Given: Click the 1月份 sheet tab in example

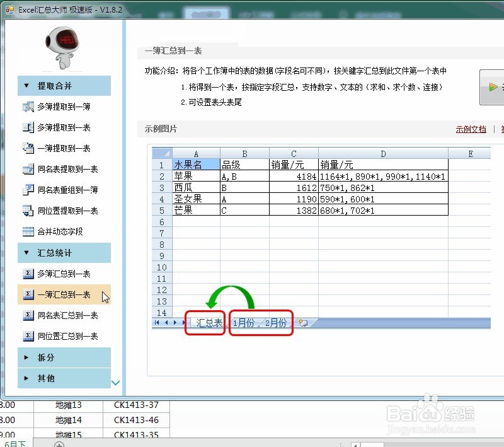Looking at the screenshot, I should coord(243,323).
